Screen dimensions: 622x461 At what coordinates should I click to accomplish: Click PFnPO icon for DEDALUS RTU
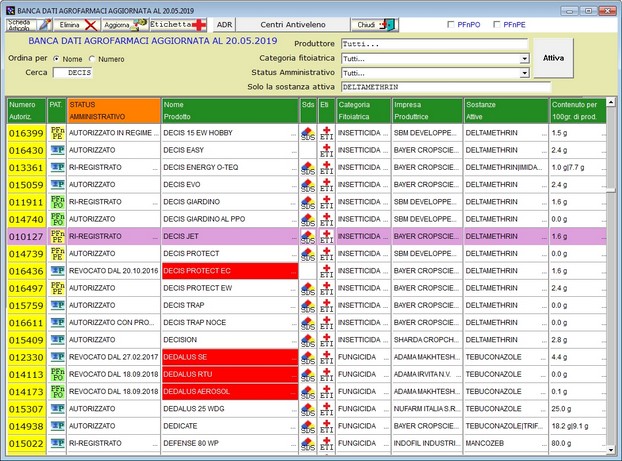click(x=57, y=375)
